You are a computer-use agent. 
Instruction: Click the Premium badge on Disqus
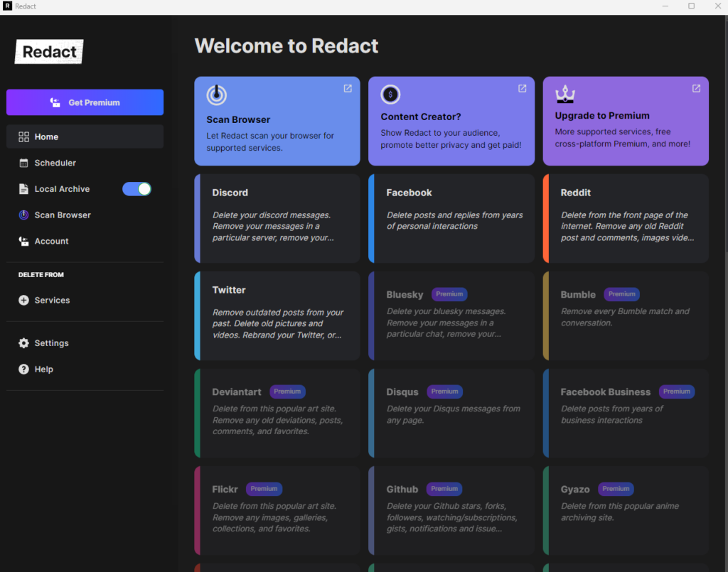(445, 392)
